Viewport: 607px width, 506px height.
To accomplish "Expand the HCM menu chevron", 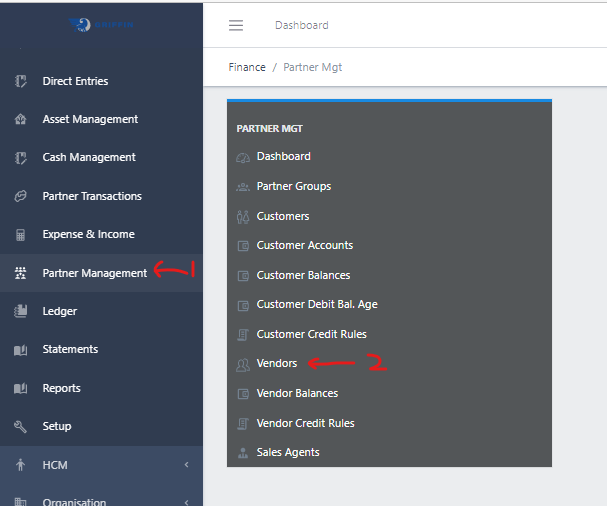I will 187,465.
